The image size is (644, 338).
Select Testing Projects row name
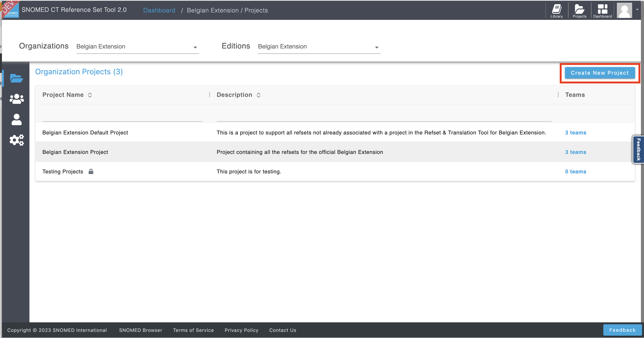coord(63,172)
